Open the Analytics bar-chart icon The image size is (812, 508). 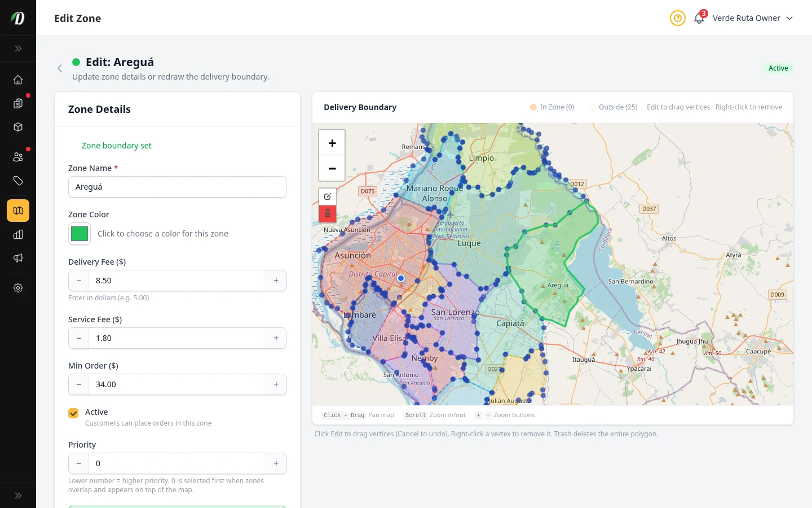[18, 234]
